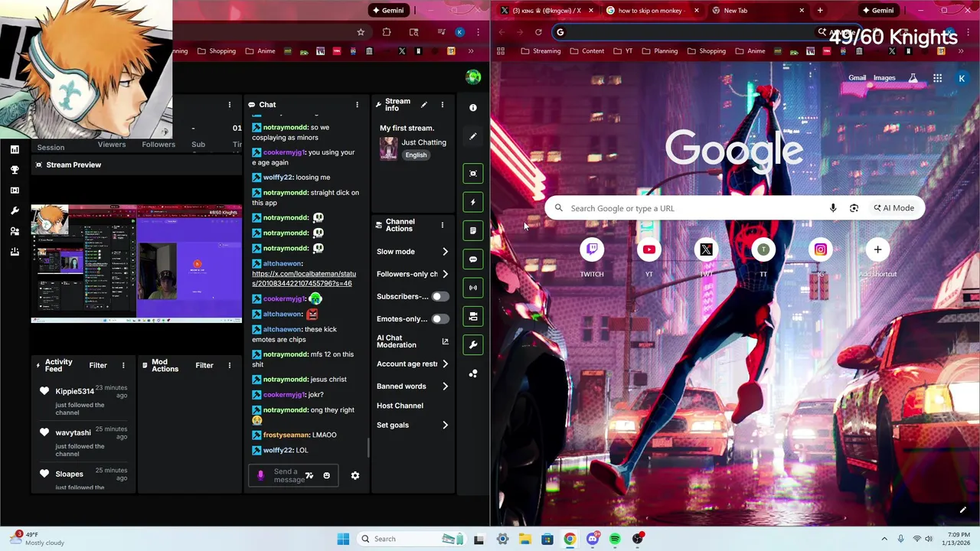Click Windows Start button on taskbar
Image resolution: width=980 pixels, height=551 pixels.
click(343, 539)
